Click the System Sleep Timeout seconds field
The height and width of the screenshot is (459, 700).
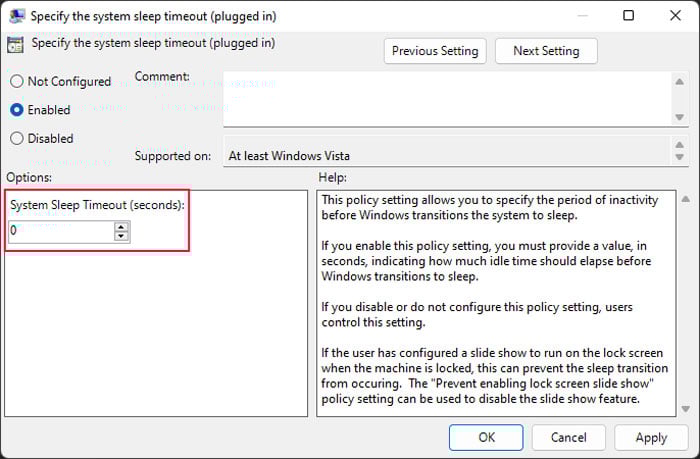[x=62, y=231]
